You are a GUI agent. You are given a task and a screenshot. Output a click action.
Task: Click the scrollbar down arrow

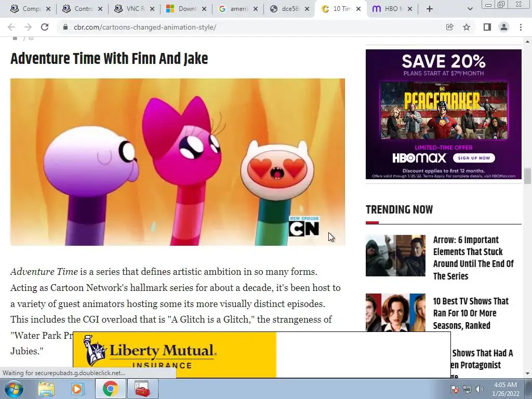point(527,374)
